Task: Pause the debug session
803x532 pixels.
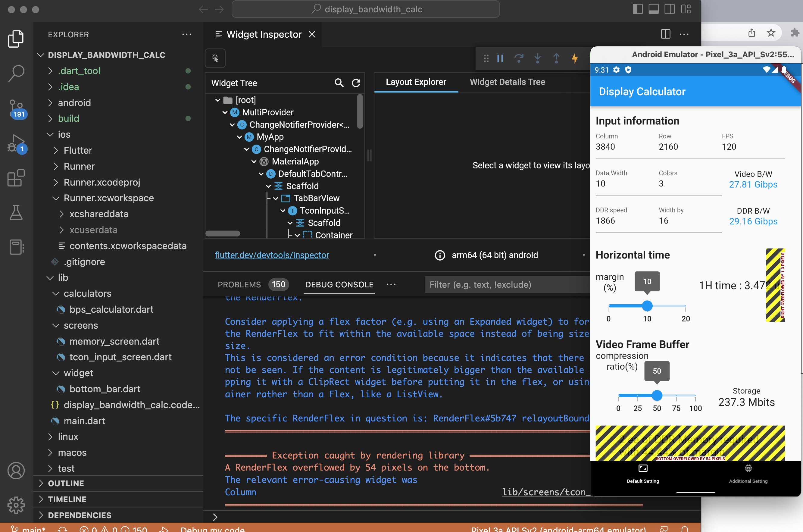Action: (x=500, y=58)
